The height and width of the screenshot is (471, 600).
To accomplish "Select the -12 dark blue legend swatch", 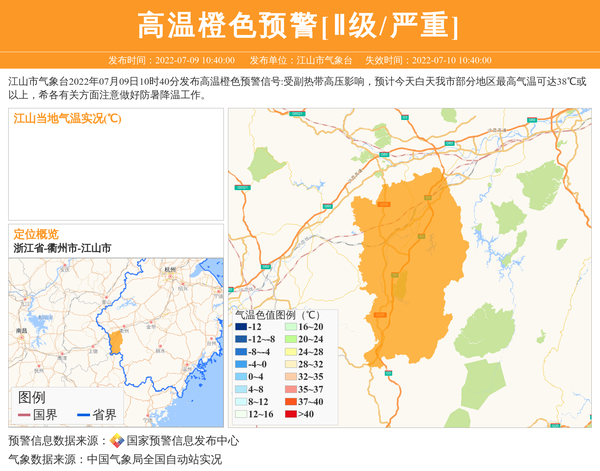I will [241, 327].
